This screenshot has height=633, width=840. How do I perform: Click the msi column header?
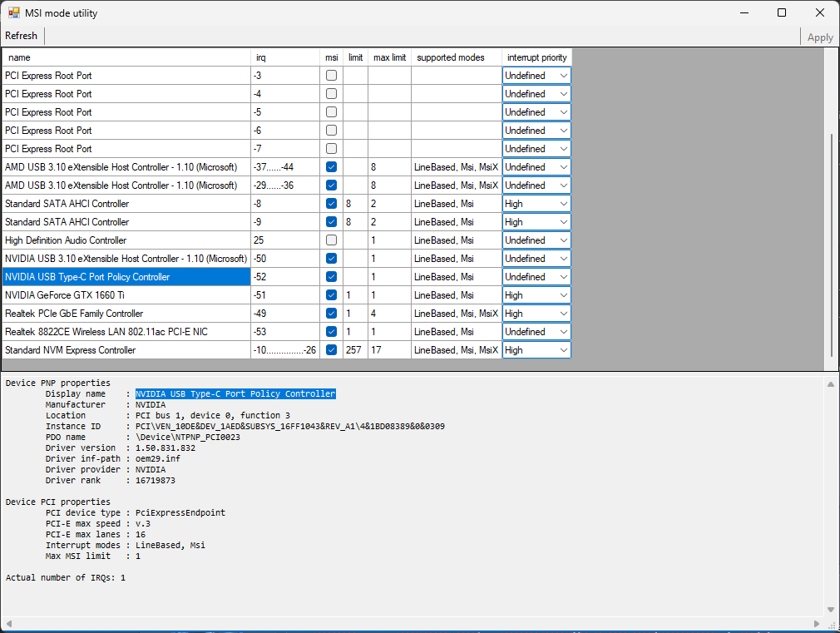pos(332,57)
